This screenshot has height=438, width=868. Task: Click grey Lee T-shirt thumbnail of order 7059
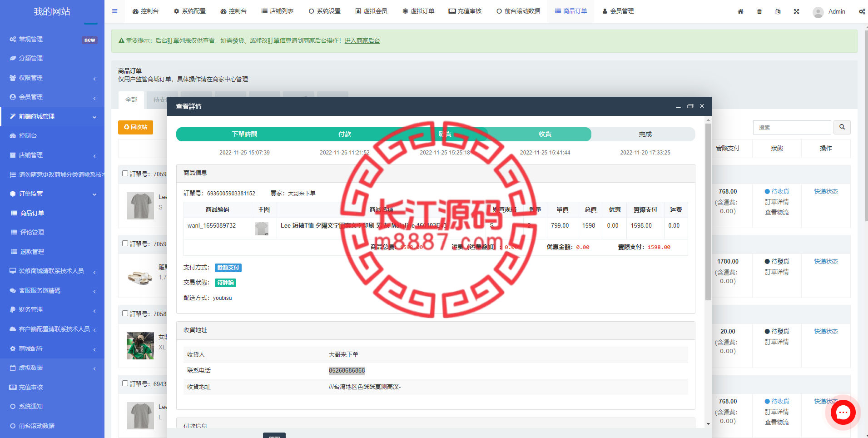140,206
